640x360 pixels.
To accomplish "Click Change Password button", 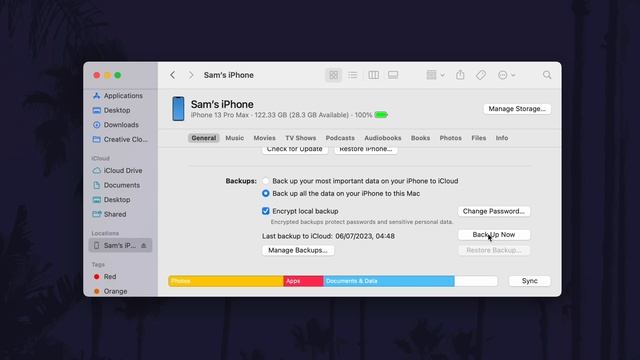I will [x=494, y=211].
